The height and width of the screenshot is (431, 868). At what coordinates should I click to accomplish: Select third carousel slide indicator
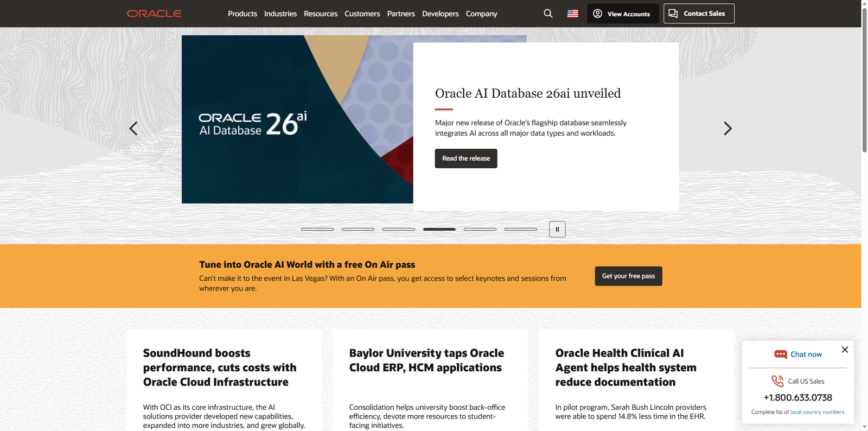coord(399,229)
